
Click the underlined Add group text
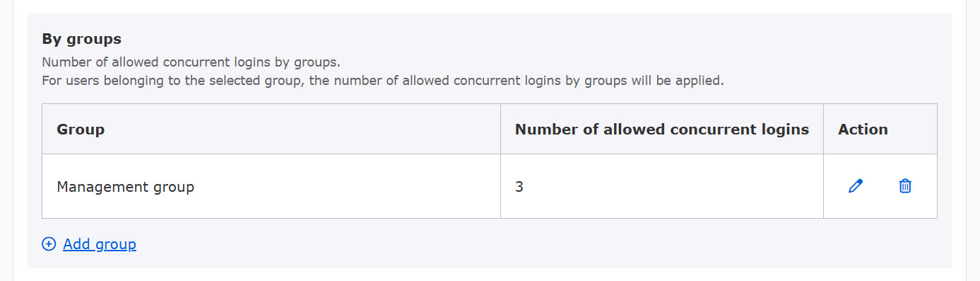point(100,244)
